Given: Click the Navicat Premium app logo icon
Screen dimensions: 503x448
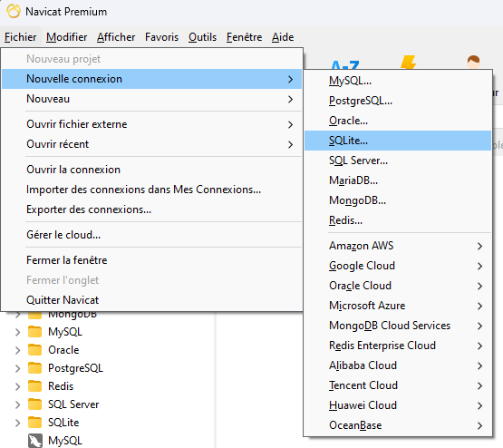Looking at the screenshot, I should pos(14,11).
